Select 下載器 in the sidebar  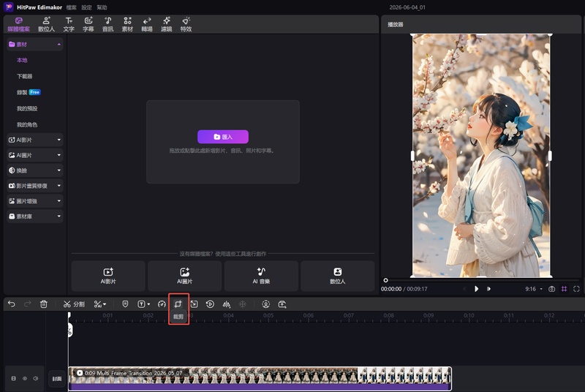click(24, 76)
